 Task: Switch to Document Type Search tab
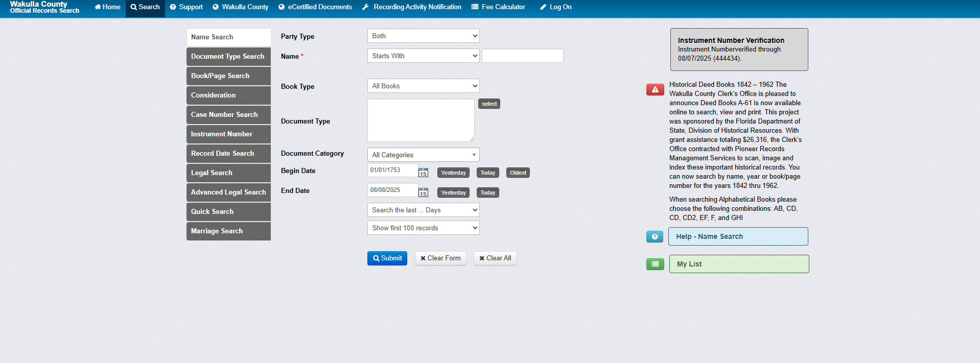(228, 57)
